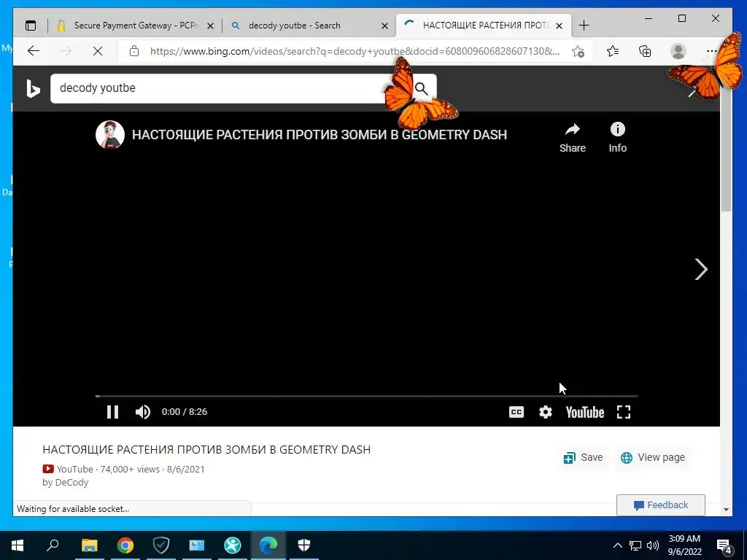The width and height of the screenshot is (747, 560).
Task: Click the Bing logo
Action: [x=33, y=88]
